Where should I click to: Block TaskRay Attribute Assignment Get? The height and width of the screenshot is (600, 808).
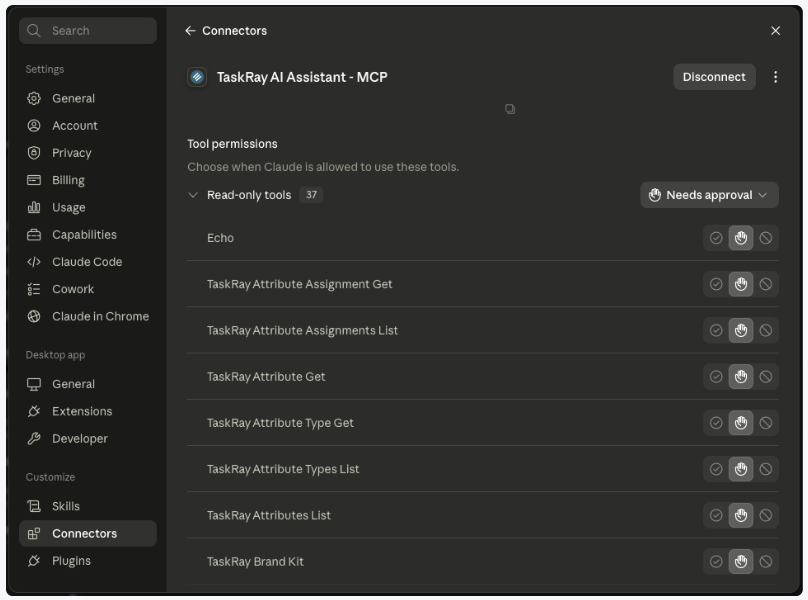pos(765,285)
